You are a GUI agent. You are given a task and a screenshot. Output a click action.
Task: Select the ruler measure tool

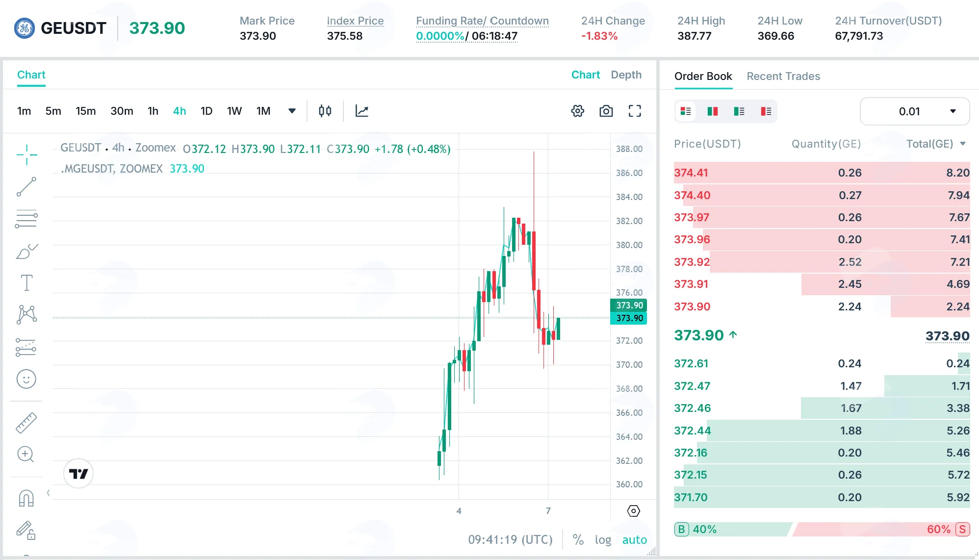26,423
